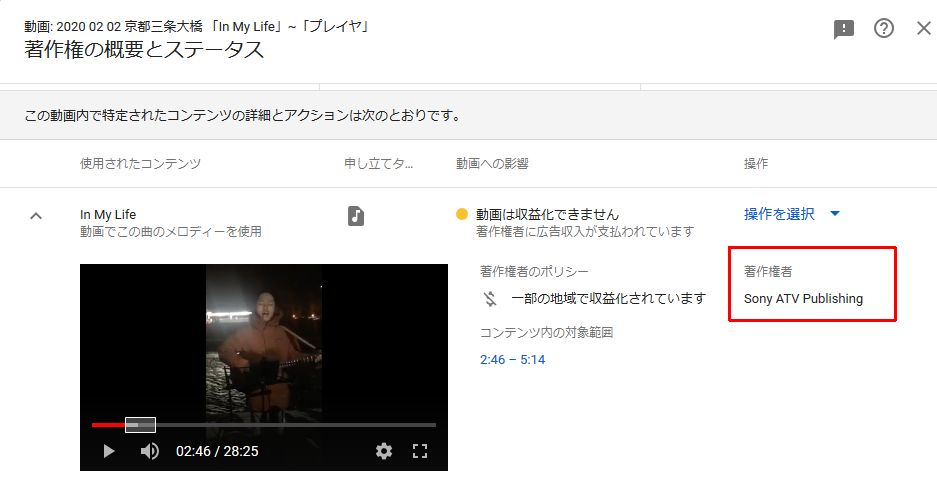Viewport: 937px width, 483px height.
Task: Click the 使用されたコンテンツ column header
Action: 140,163
